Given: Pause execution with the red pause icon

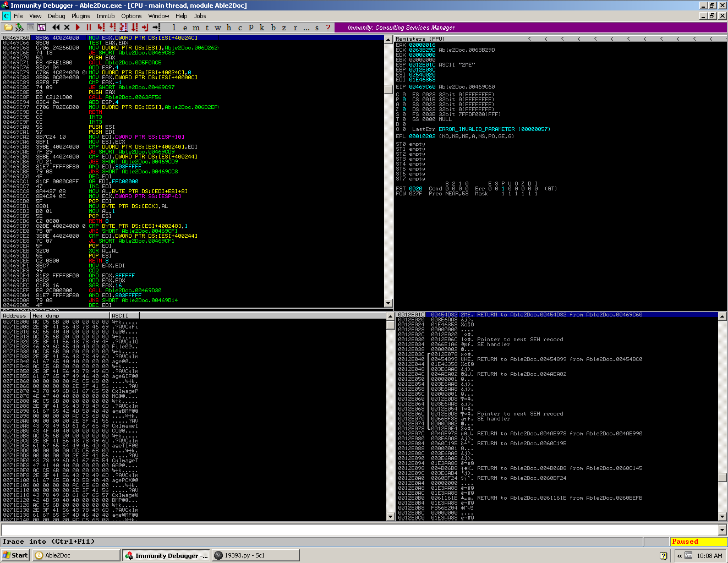Looking at the screenshot, I should 89,27.
